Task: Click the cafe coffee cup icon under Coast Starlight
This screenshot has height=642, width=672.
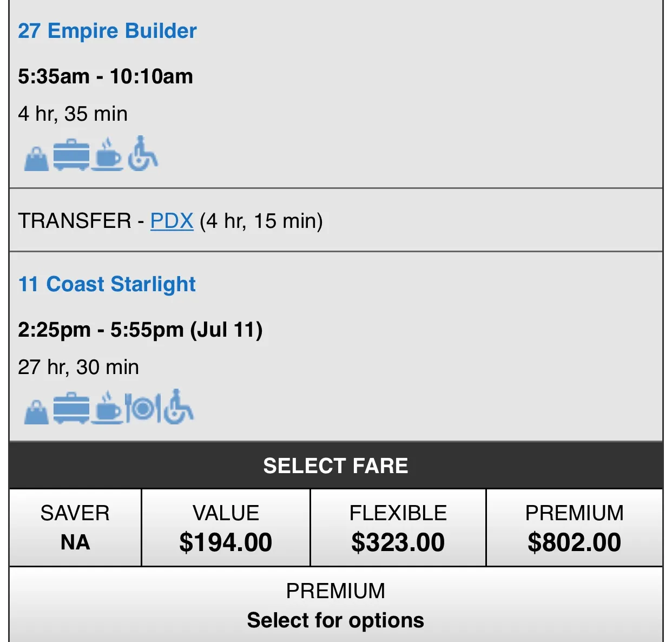Action: point(107,408)
